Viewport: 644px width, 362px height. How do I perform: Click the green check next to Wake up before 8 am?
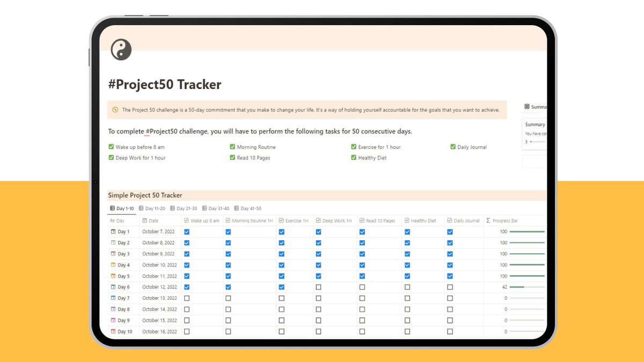coord(111,147)
